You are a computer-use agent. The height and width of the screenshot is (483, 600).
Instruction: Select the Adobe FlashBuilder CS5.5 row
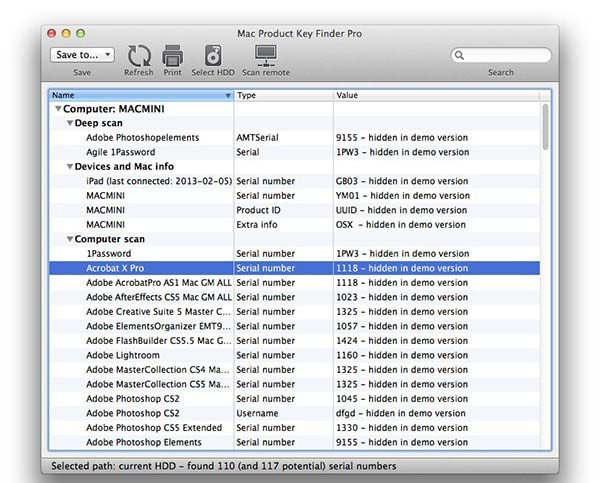point(295,341)
